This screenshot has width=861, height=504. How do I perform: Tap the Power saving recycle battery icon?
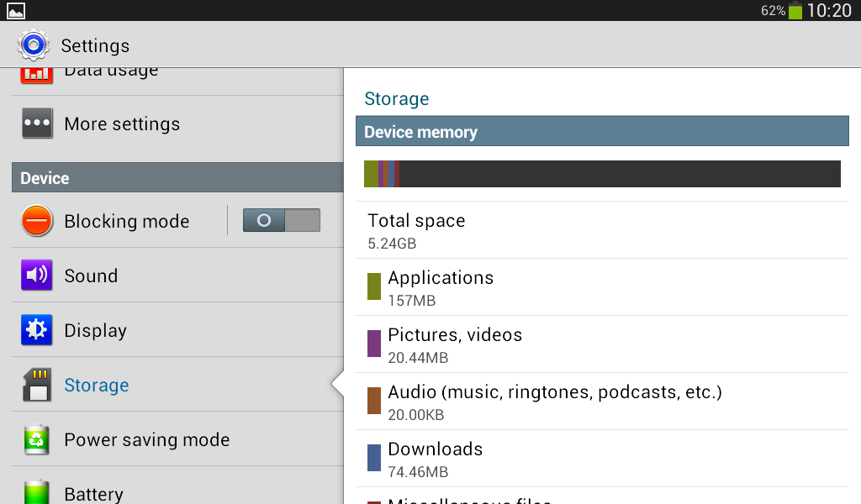coord(37,439)
